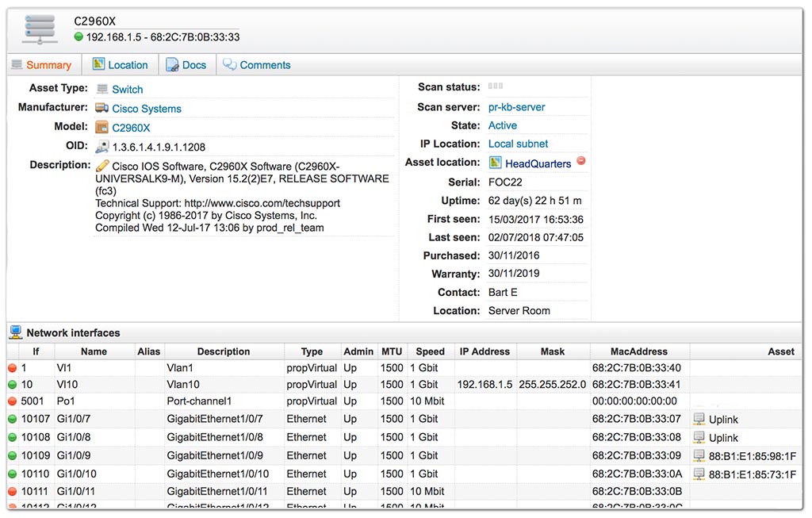
Task: Open the Uplink asset on the Gi1/0/8 row
Action: [723, 438]
